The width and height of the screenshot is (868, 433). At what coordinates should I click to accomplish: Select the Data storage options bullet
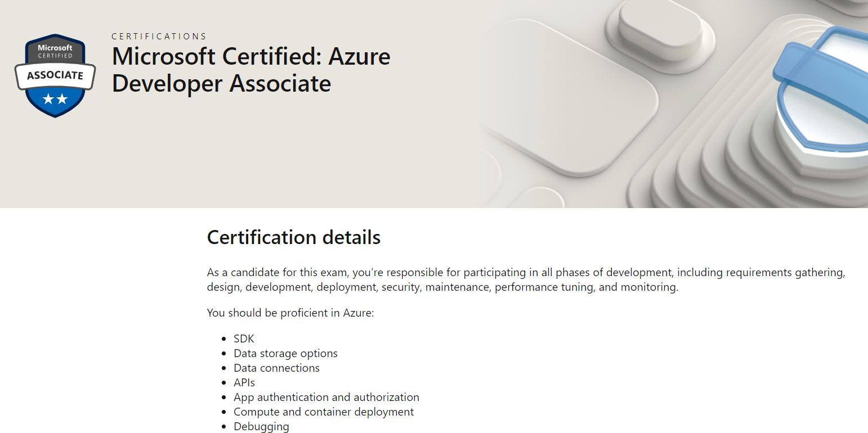pyautogui.click(x=285, y=353)
